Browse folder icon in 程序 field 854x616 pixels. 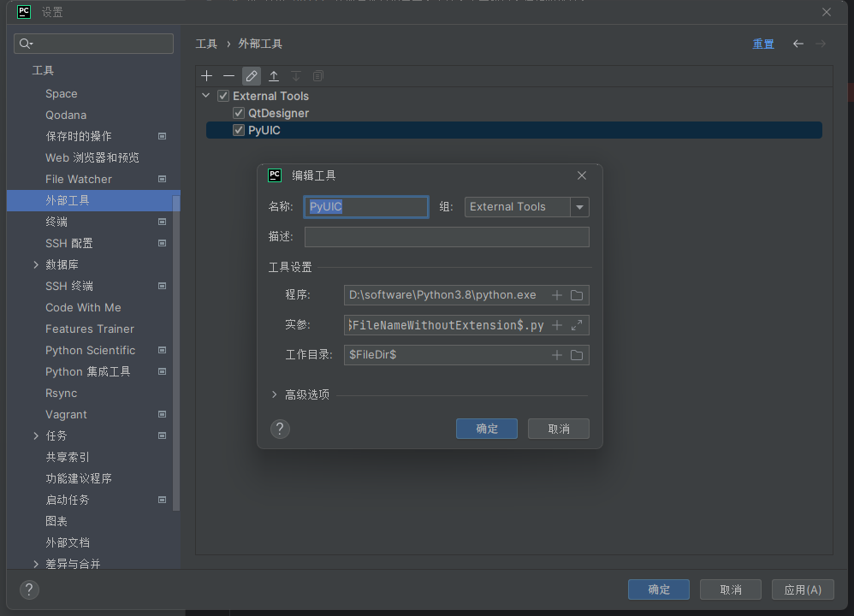pos(576,295)
